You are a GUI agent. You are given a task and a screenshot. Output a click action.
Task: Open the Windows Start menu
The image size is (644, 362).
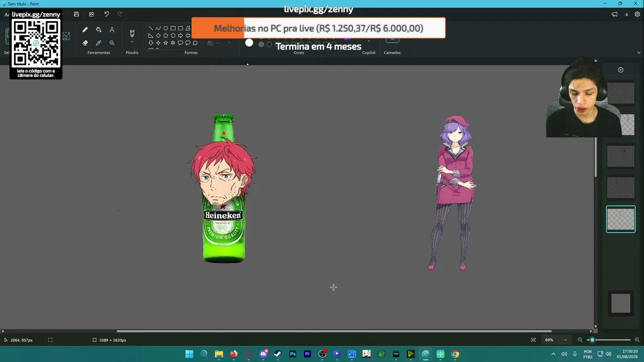[x=189, y=354]
